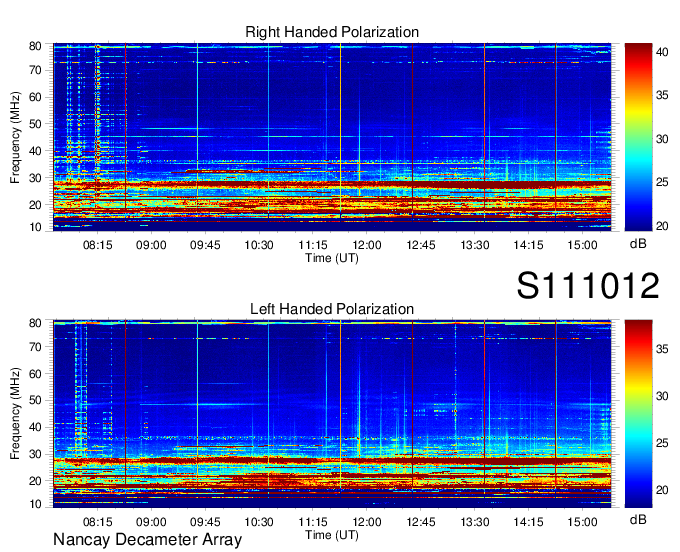Click "Time (UT)" label under Right Handed plot
Viewport: 680px width, 552px height.
click(332, 258)
